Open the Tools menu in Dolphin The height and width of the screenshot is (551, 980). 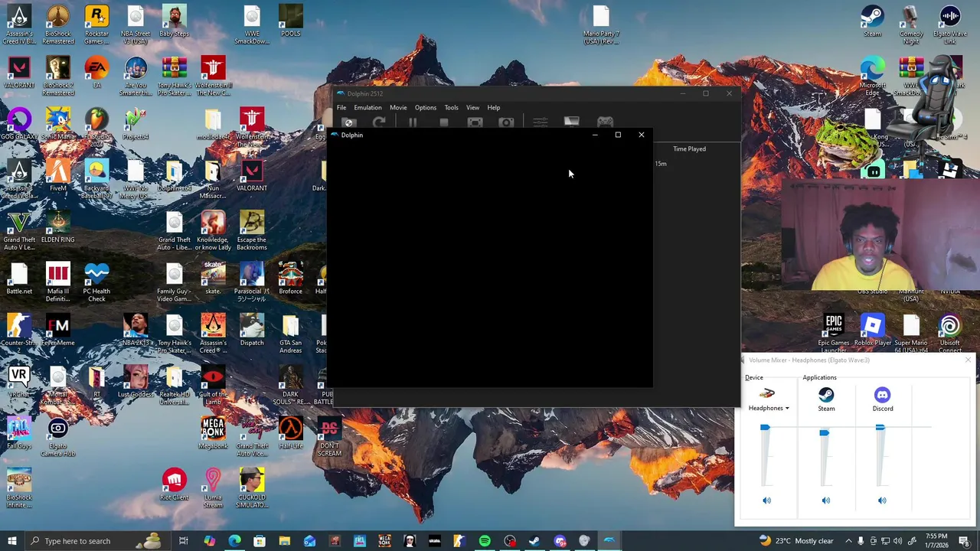(451, 108)
